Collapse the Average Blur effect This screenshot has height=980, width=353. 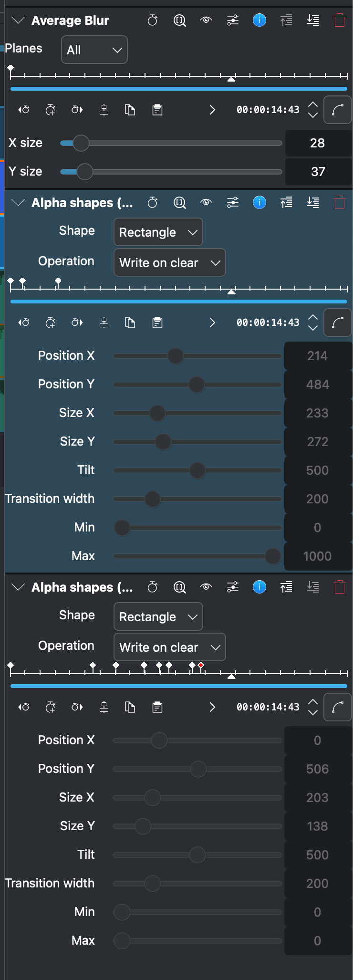click(x=18, y=21)
